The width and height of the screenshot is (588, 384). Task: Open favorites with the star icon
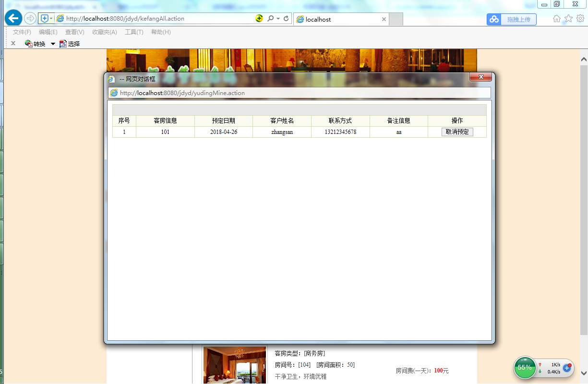[x=568, y=18]
